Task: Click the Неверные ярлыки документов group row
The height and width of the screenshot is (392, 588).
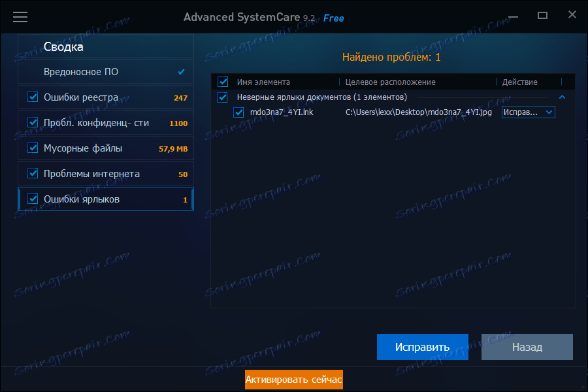Action: point(393,97)
